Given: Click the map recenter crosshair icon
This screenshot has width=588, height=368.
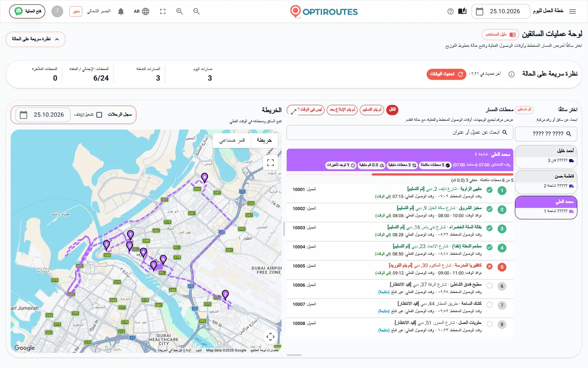Looking at the screenshot, I should (x=270, y=336).
